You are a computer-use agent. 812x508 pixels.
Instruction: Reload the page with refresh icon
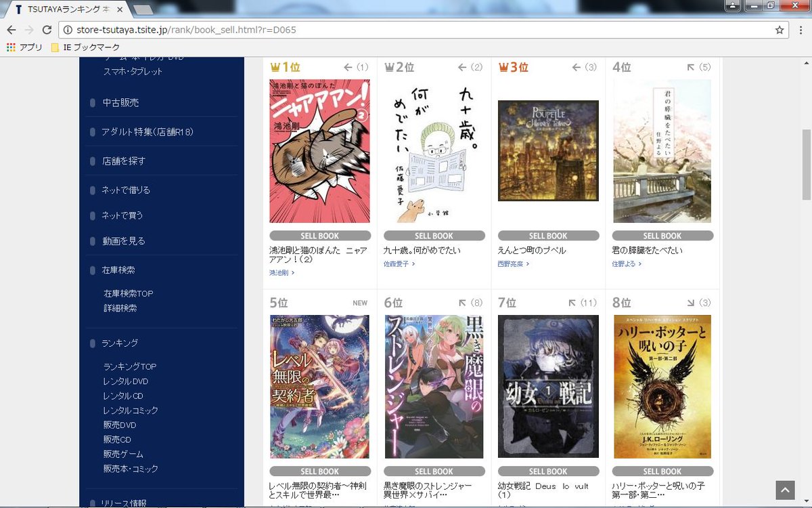click(47, 30)
